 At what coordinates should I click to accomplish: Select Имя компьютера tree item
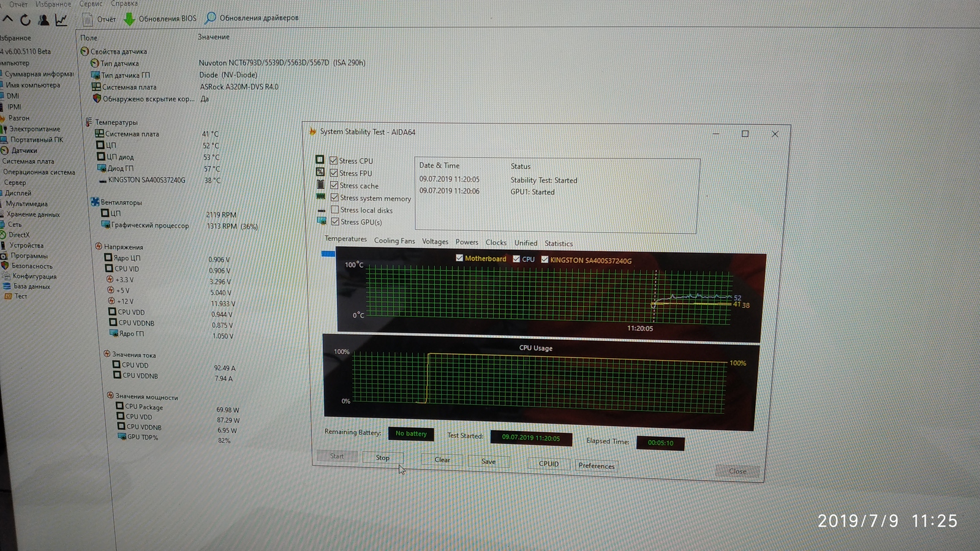coord(31,85)
